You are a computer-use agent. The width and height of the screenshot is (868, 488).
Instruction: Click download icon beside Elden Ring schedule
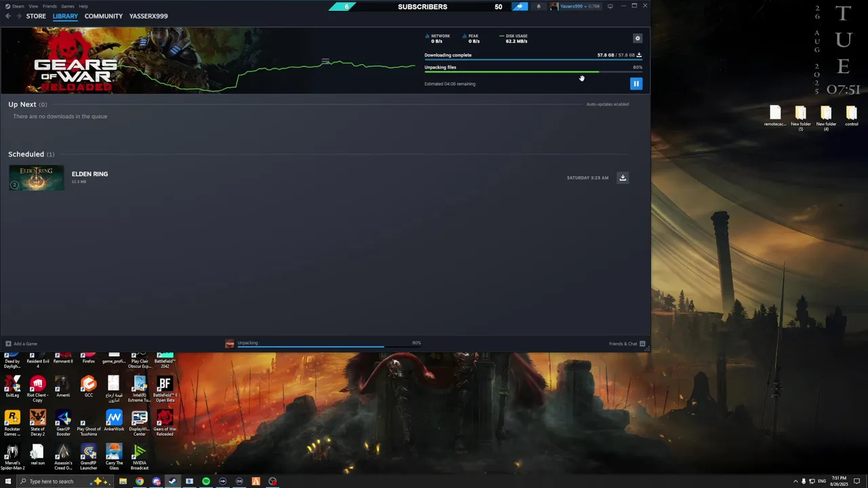623,178
